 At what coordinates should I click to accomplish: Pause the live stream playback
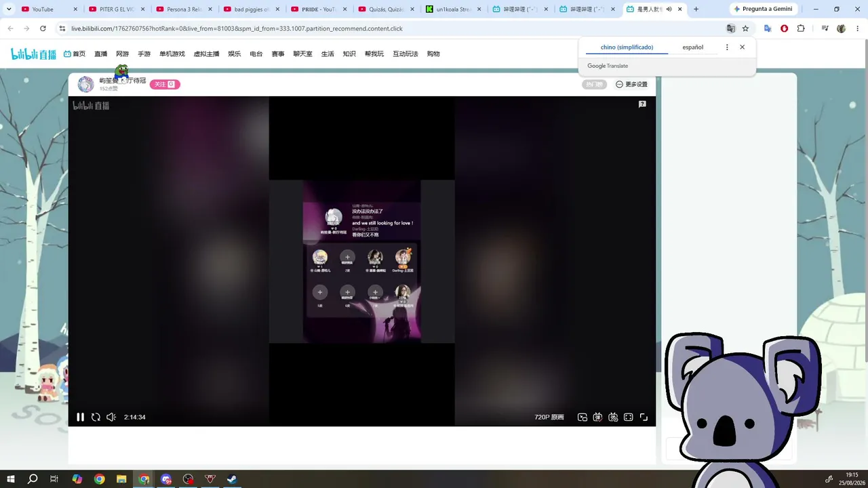coord(80,418)
